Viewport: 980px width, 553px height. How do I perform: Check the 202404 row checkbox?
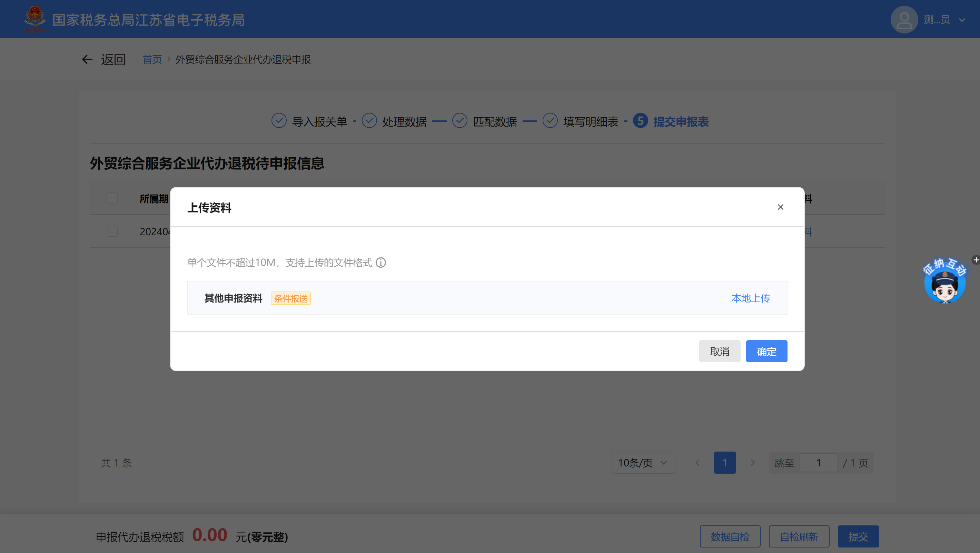(112, 231)
